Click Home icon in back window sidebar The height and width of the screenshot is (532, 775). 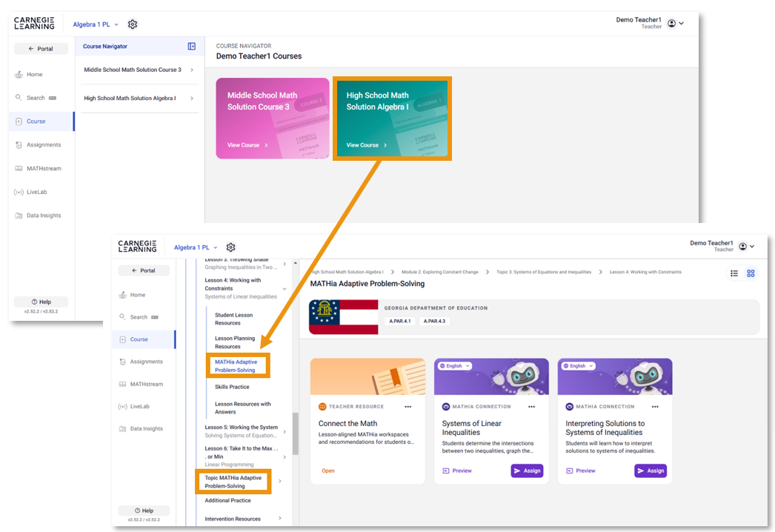(19, 75)
